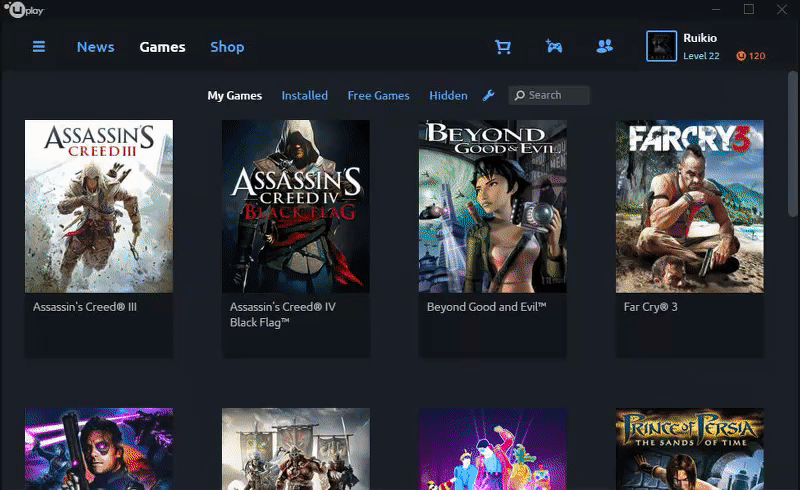Viewport: 800px width, 490px height.
Task: Switch to the News tab
Action: [95, 47]
